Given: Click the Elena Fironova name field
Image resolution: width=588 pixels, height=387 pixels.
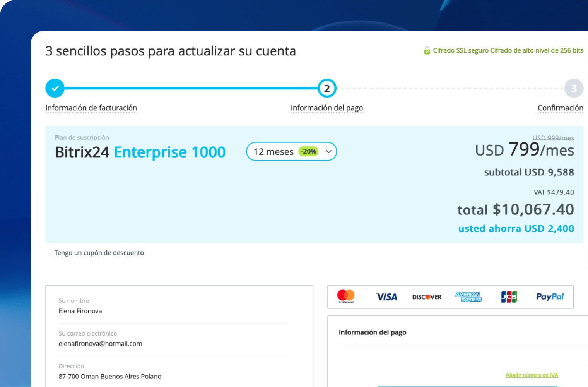Looking at the screenshot, I should [x=80, y=311].
